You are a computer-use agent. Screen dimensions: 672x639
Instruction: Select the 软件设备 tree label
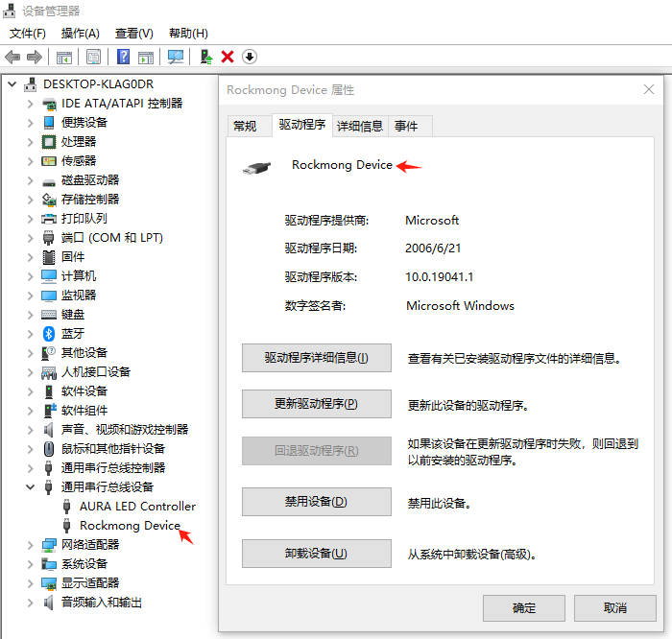pos(84,391)
